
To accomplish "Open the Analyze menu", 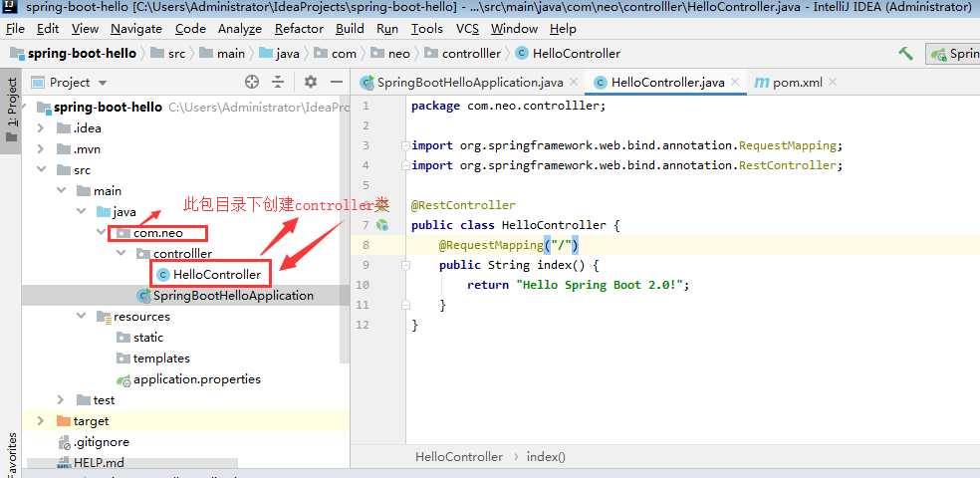I will (240, 29).
